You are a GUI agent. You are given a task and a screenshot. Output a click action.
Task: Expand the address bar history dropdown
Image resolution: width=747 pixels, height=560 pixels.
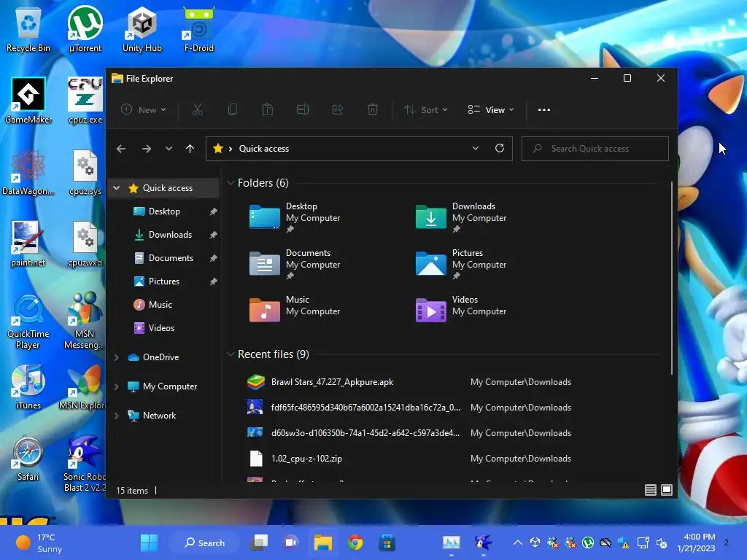476,148
